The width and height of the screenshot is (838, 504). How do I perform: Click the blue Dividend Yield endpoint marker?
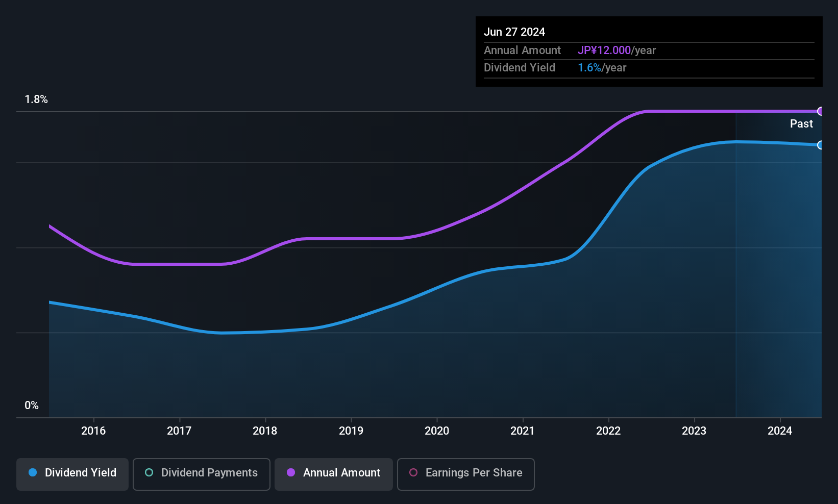(821, 145)
